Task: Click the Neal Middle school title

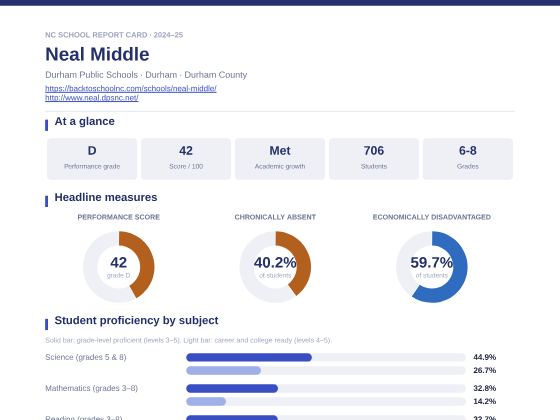Action: [x=98, y=54]
